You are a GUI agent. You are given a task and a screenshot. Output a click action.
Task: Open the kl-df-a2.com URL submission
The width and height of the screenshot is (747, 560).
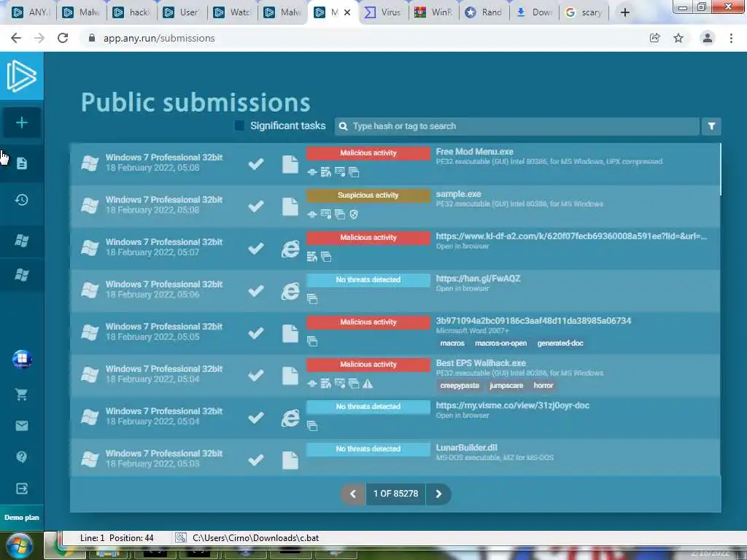[571, 237]
